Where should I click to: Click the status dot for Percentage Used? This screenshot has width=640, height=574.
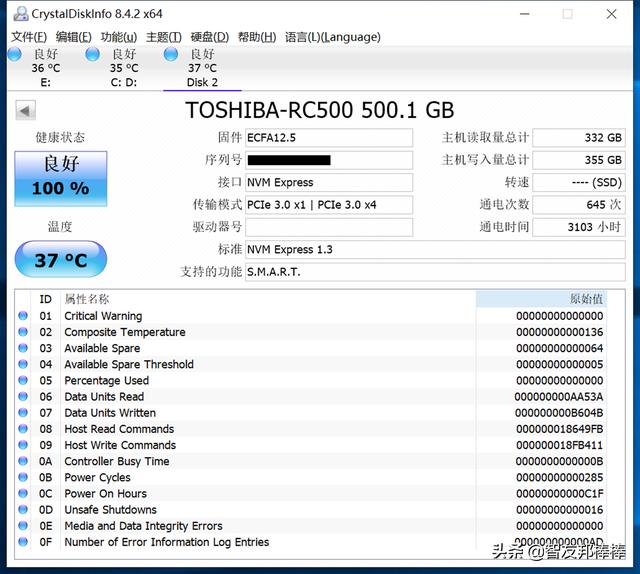tap(23, 380)
